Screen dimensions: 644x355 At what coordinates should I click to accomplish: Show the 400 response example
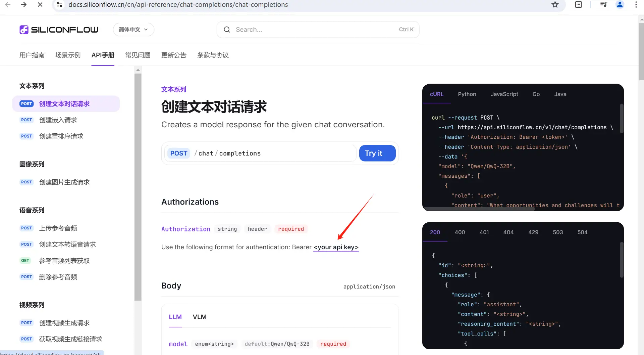[x=460, y=232]
